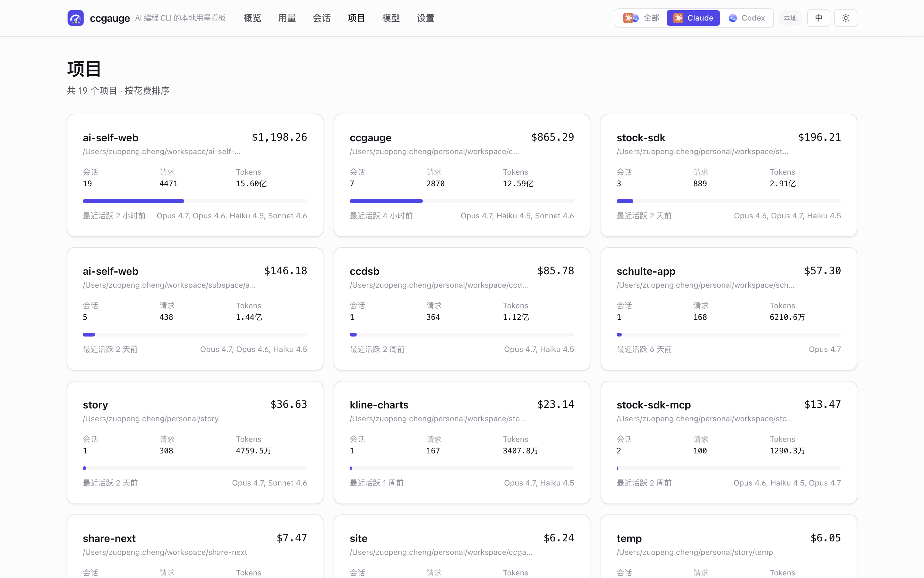Click the $13.47 cost value

[x=822, y=405]
